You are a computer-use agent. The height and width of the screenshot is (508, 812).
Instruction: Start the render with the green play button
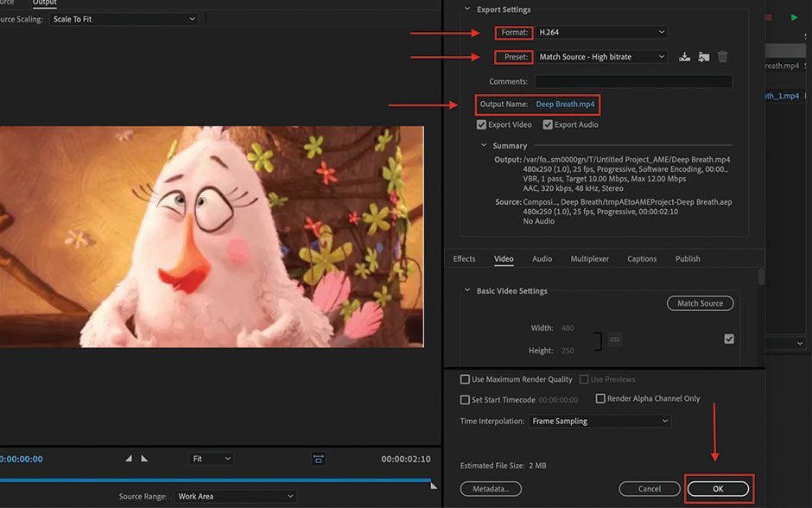[794, 16]
